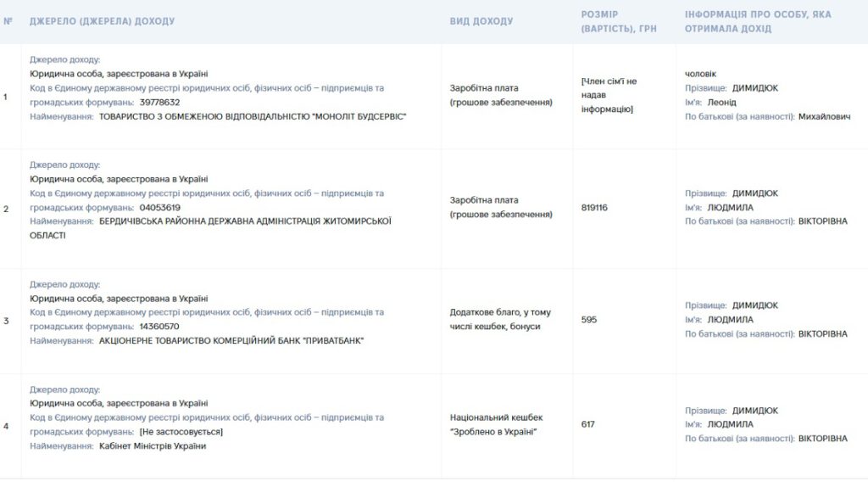Click '[Не застосовується]' registry code value
Viewport: 868px width, 487px height.
(x=181, y=432)
